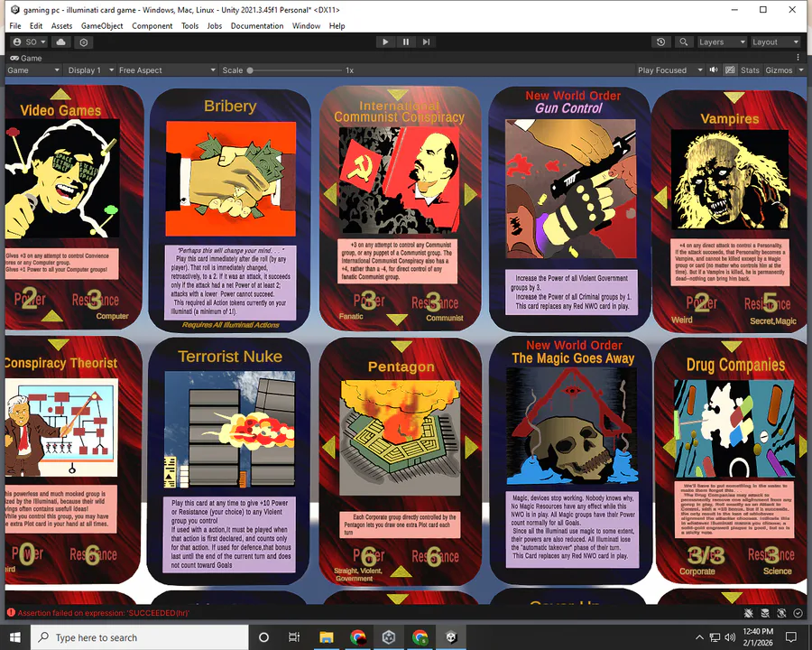812x650 pixels.
Task: Click the taskbar search box
Action: point(140,637)
